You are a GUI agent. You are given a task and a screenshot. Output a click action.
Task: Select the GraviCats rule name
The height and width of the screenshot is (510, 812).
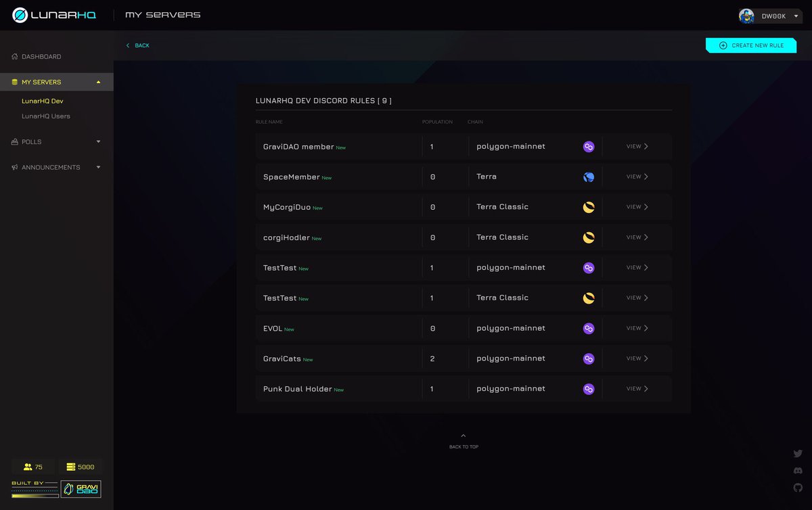click(282, 358)
